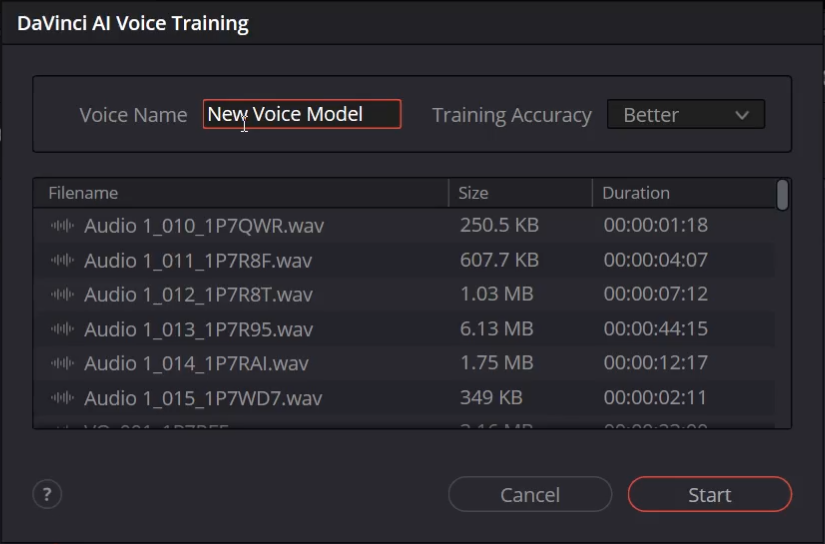Click the 250.5 KB size cell
Viewport: 825px width, 544px height.
pos(499,225)
